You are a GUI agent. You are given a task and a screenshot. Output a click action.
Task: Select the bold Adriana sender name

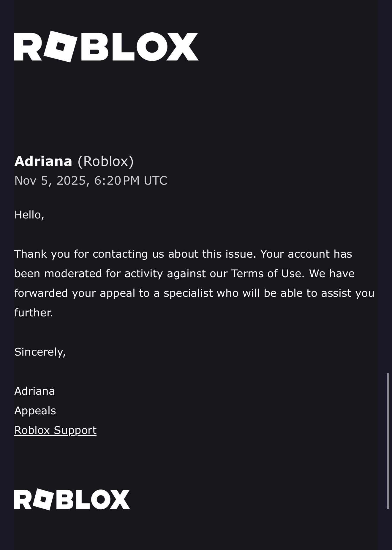coord(43,161)
